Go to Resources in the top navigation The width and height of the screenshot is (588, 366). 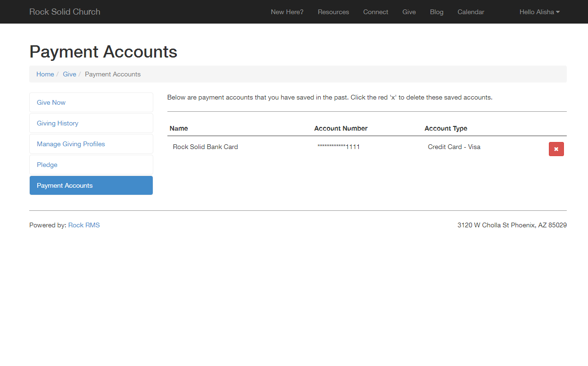(x=333, y=12)
